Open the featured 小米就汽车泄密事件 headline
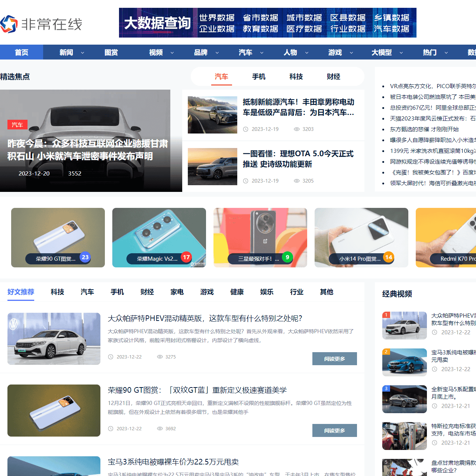 pyautogui.click(x=88, y=150)
